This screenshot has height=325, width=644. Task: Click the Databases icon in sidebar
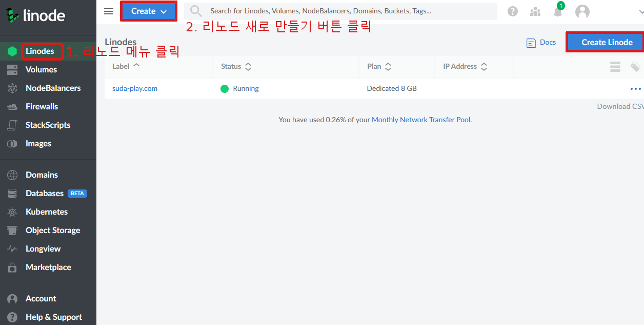[x=12, y=194]
